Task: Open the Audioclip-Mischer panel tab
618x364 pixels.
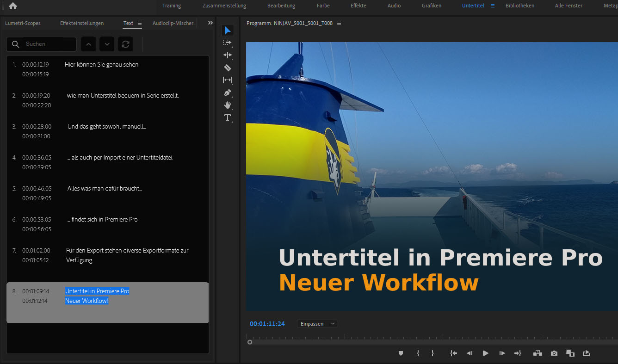Action: (x=173, y=23)
